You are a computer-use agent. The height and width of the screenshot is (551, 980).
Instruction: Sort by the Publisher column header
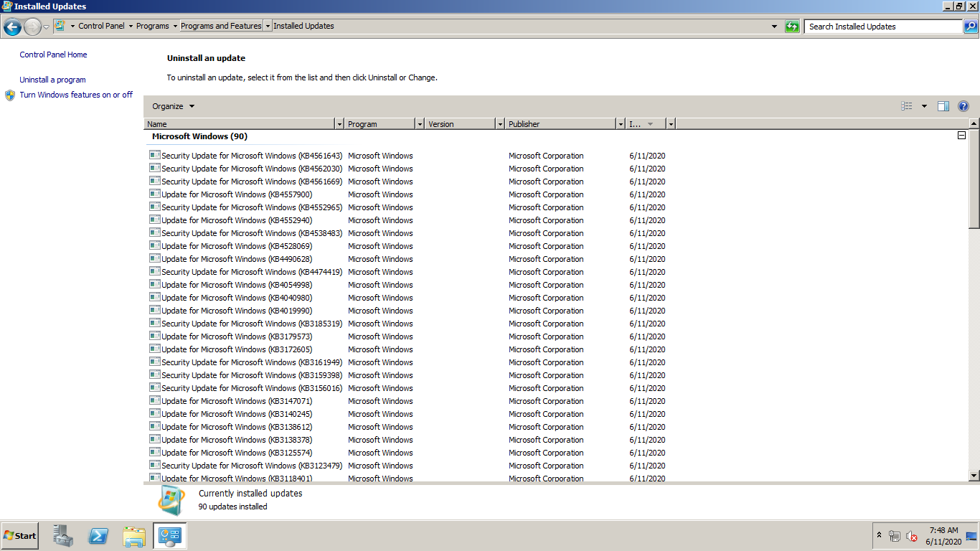point(561,124)
